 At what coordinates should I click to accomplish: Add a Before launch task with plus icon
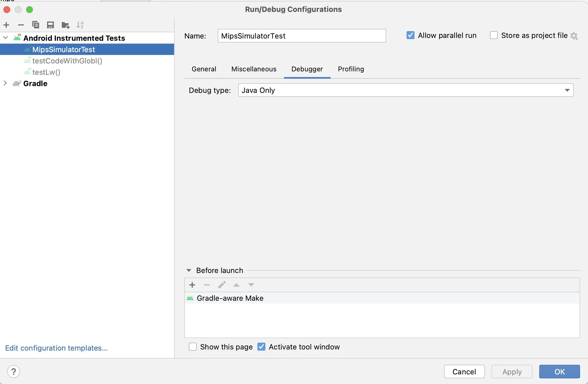click(x=192, y=285)
